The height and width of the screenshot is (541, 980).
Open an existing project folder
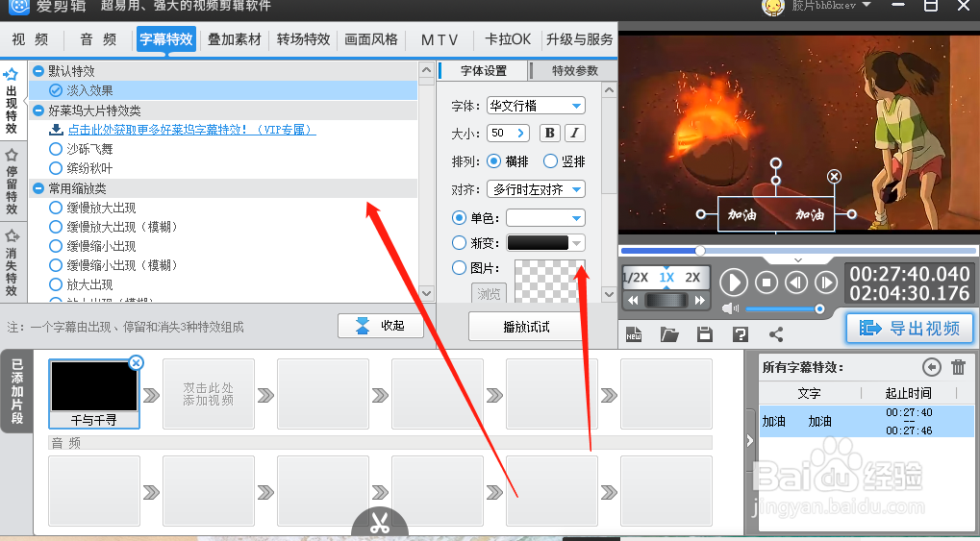[669, 334]
